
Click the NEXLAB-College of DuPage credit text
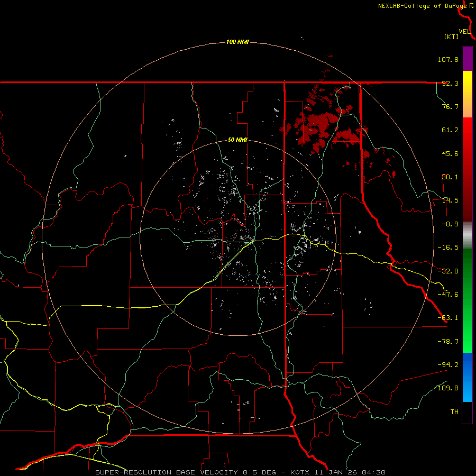422,6
